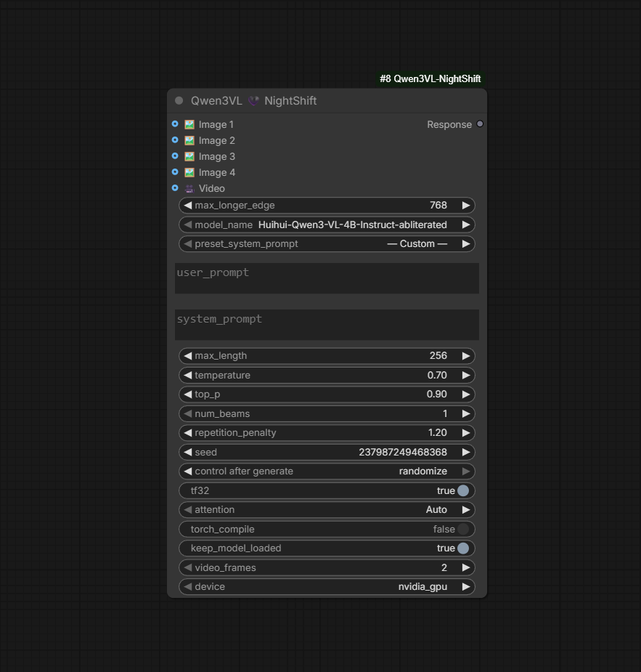Viewport: 641px width, 672px height.
Task: Click the repetition_penalty value 1.20
Action: tap(437, 433)
